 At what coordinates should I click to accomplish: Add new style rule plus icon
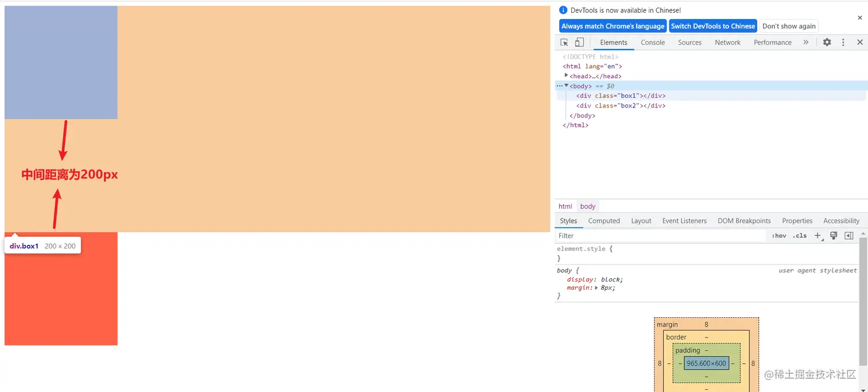click(x=818, y=236)
